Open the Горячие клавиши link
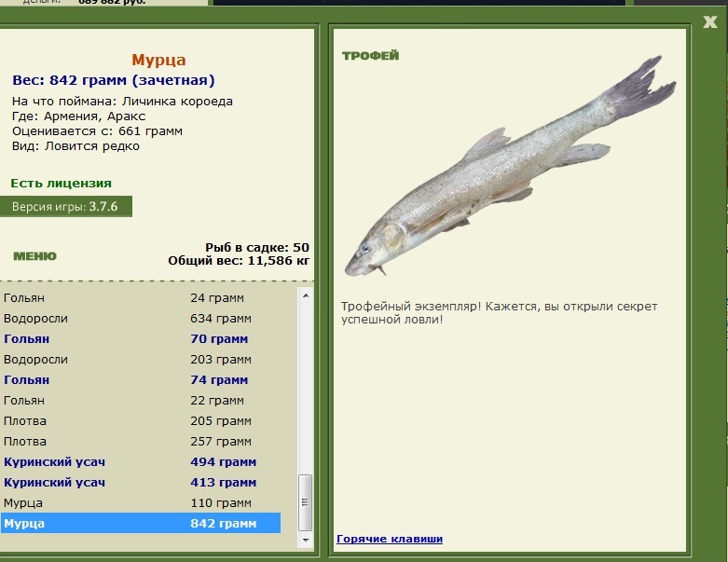 (390, 539)
